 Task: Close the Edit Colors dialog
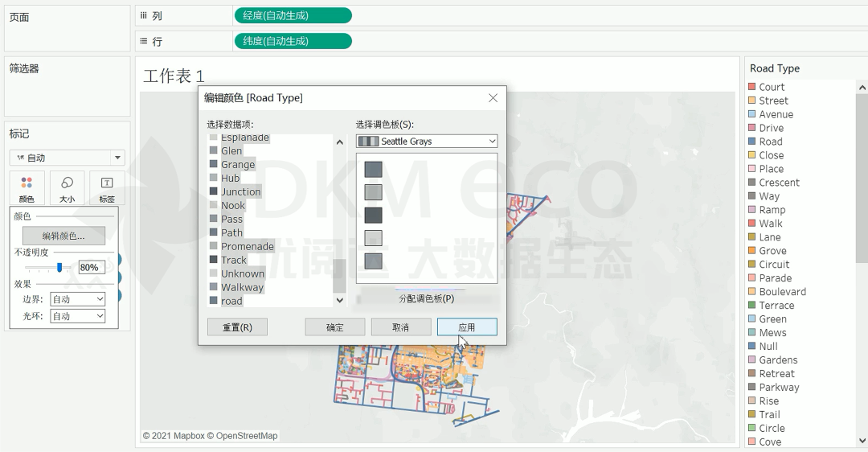[x=493, y=98]
